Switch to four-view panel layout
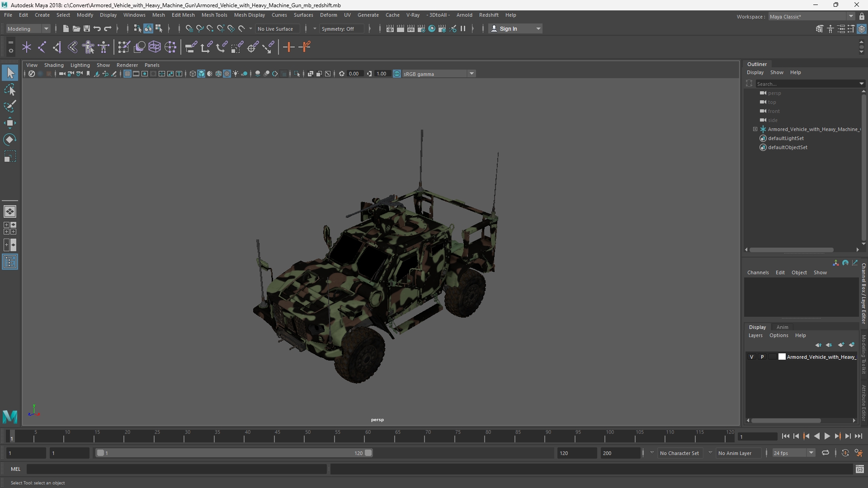The image size is (868, 488). point(10,228)
